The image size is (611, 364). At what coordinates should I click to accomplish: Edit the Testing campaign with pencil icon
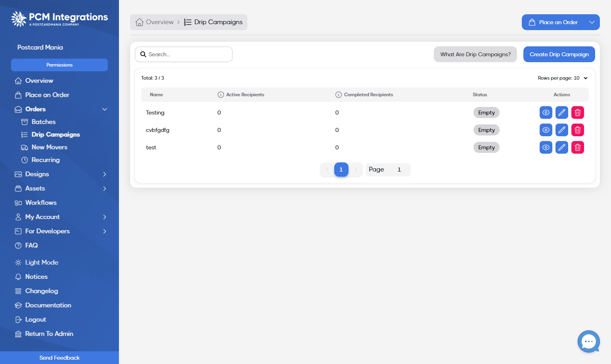562,112
